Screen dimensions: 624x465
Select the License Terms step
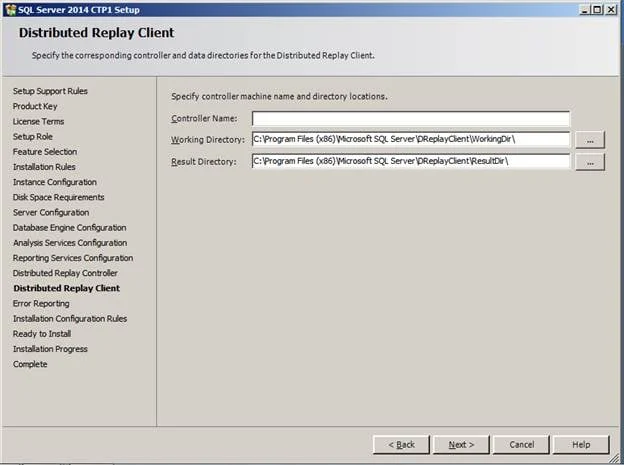coord(38,121)
